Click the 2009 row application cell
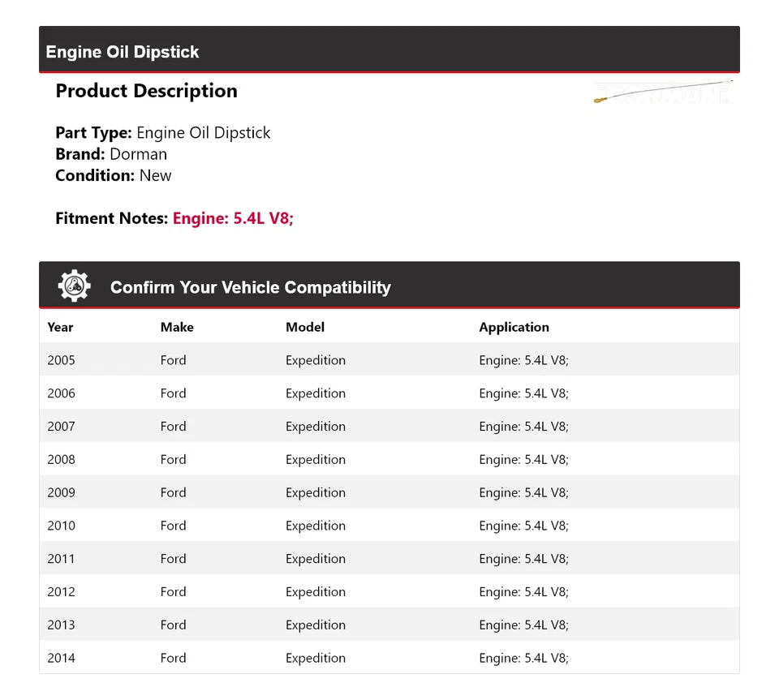779x700 pixels. (523, 492)
